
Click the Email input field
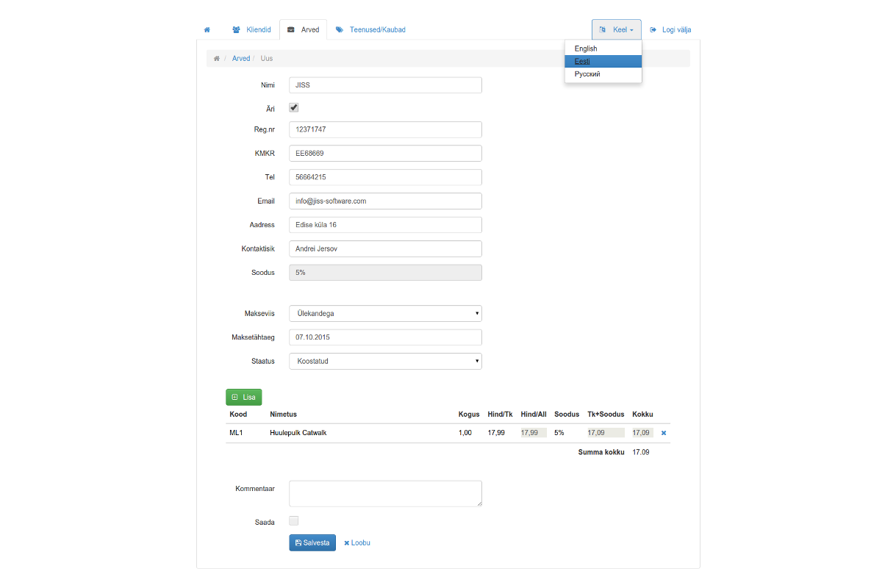[385, 201]
